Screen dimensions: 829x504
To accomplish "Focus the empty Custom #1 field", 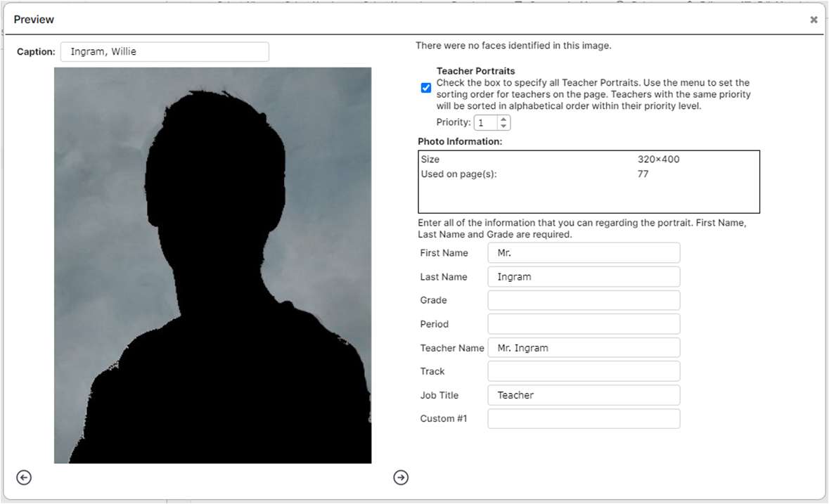I will tap(584, 418).
